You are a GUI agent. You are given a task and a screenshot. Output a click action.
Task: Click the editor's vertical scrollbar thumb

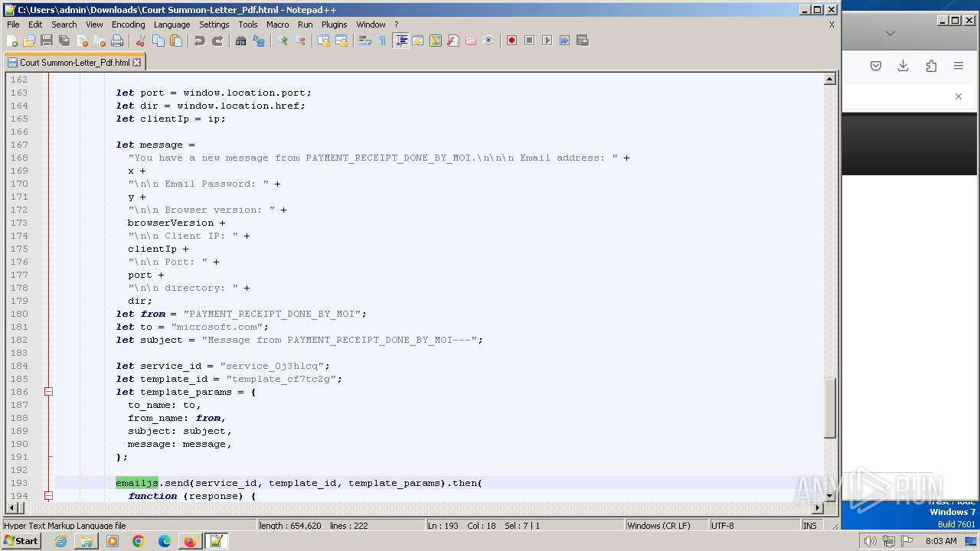(x=830, y=408)
